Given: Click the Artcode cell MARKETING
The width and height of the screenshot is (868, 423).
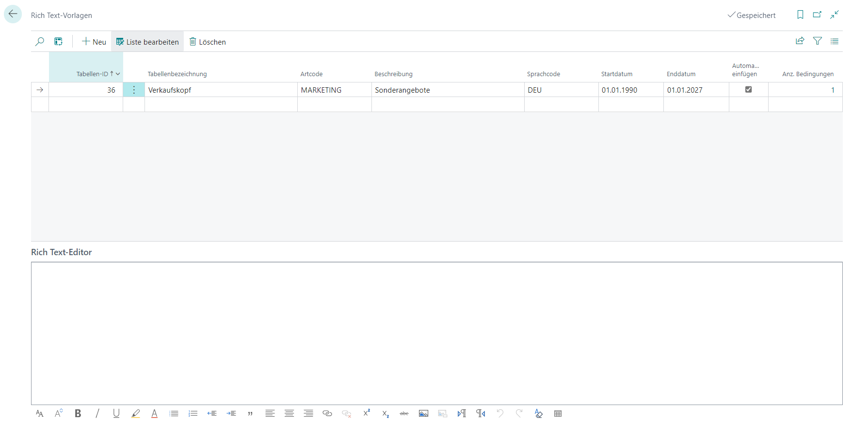Looking at the screenshot, I should [x=335, y=90].
